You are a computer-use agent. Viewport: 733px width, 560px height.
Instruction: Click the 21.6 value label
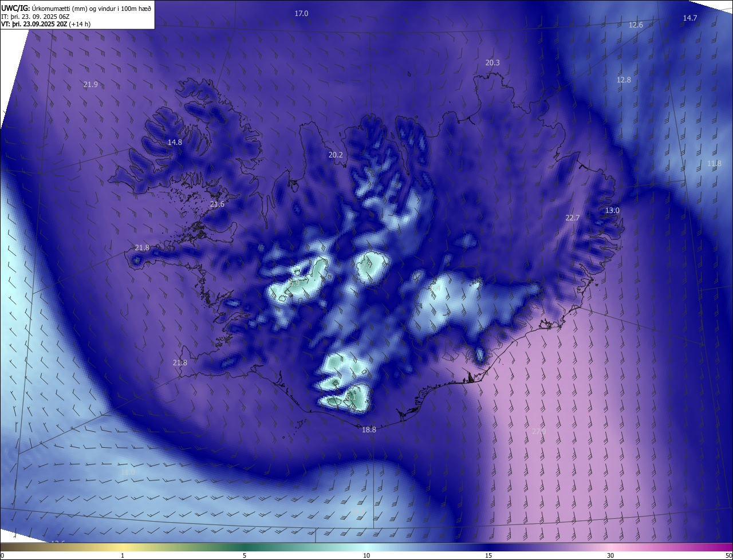[x=217, y=204]
